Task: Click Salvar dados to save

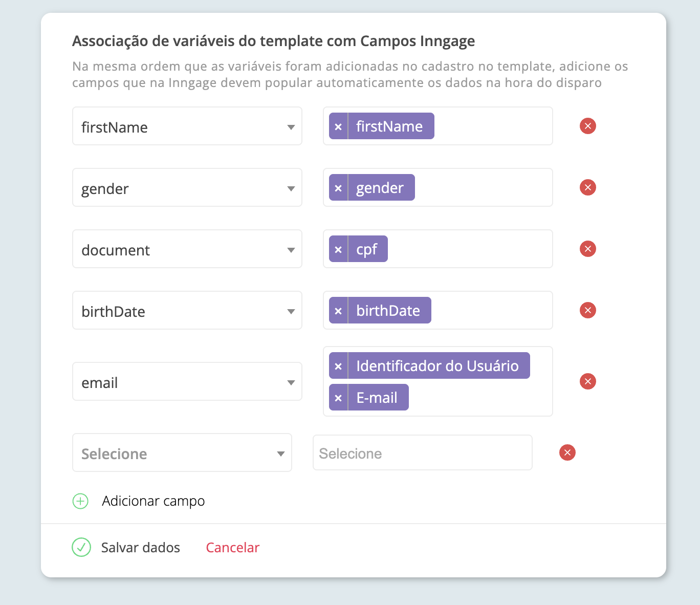Action: pos(127,548)
